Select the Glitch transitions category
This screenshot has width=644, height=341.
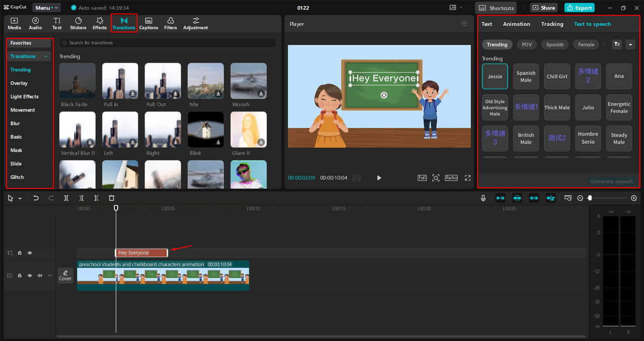(17, 177)
